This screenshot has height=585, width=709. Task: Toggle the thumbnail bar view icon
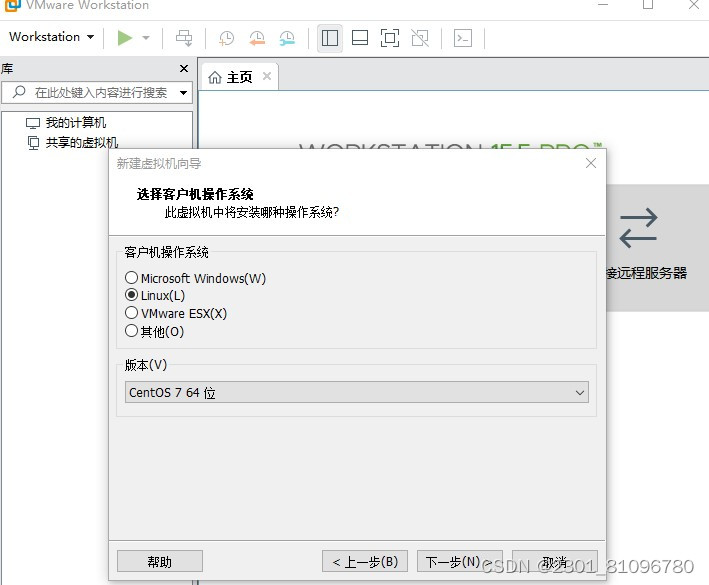pos(360,38)
